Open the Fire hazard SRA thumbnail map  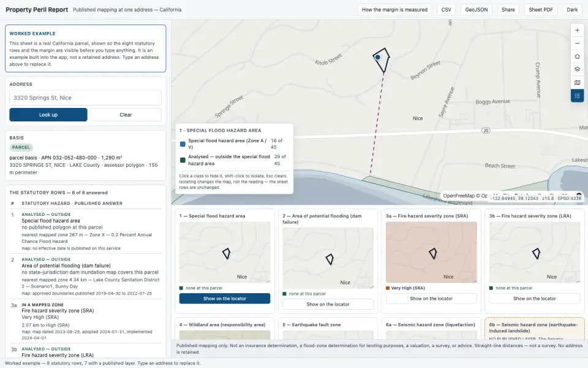tap(431, 252)
